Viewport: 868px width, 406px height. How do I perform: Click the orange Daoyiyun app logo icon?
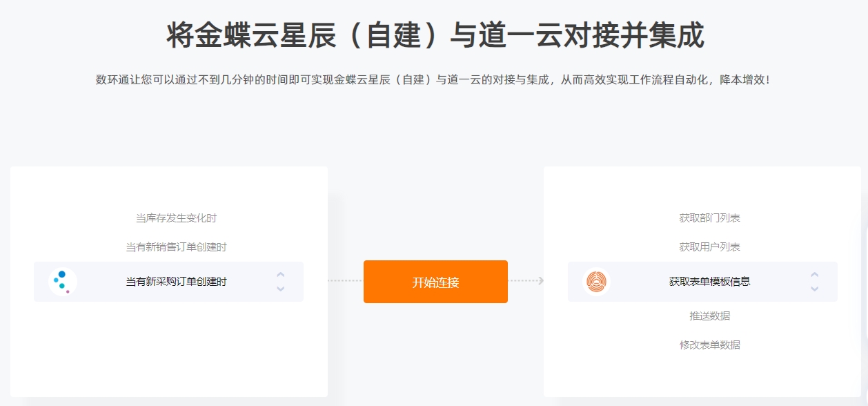(596, 282)
